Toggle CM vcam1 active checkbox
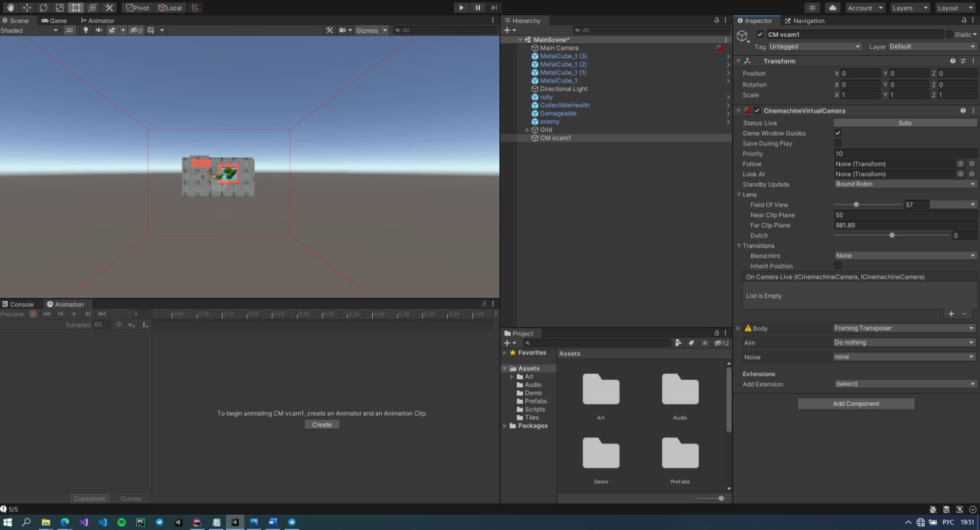 pos(760,34)
